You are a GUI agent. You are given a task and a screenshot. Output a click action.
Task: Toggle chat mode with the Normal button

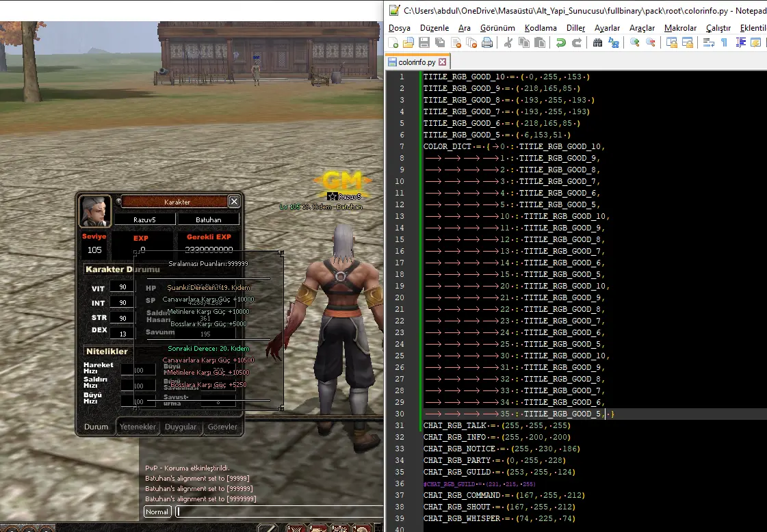click(157, 511)
